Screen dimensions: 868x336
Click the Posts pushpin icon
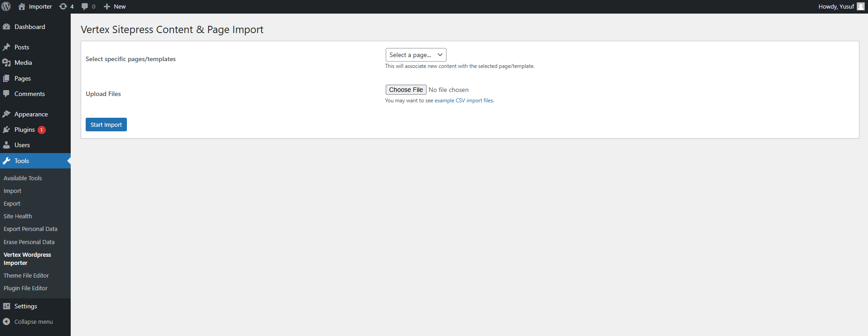click(x=6, y=47)
